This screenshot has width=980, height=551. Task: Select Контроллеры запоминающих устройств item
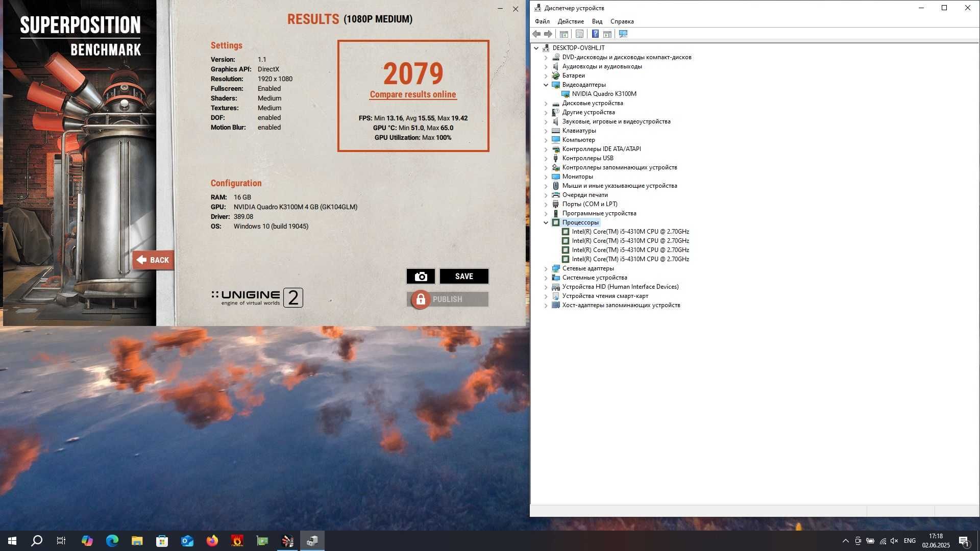(x=620, y=167)
